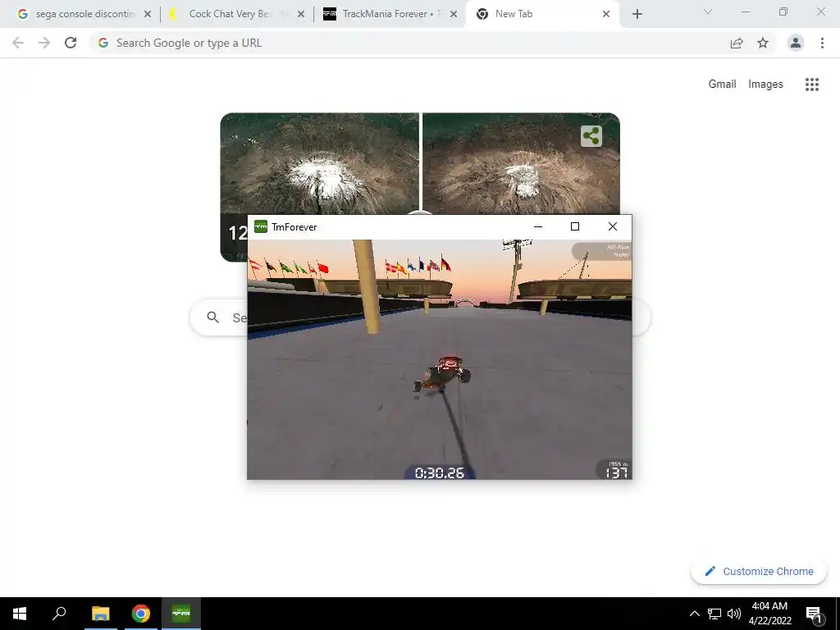Close the TrackMania Forever tab

[453, 15]
